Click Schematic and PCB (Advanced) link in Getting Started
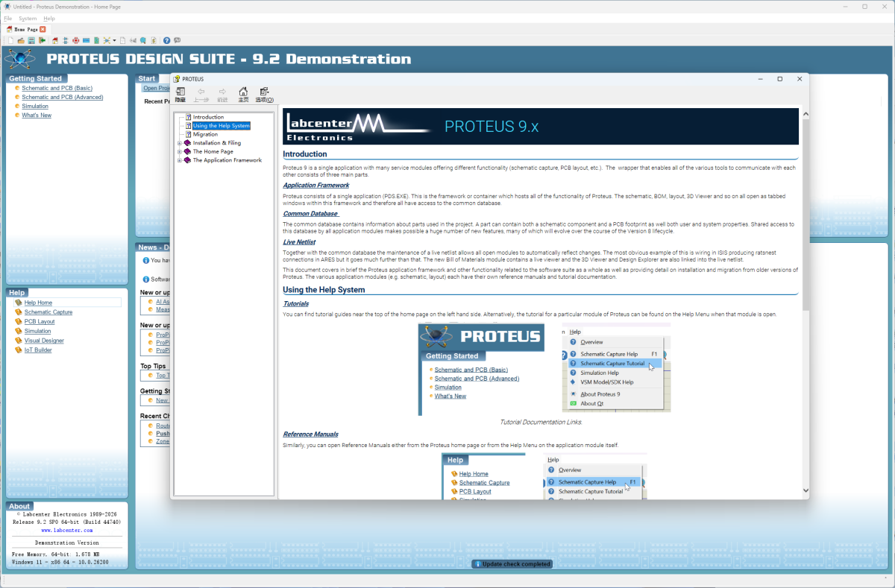Screen dimensions: 895x588 [63, 97]
